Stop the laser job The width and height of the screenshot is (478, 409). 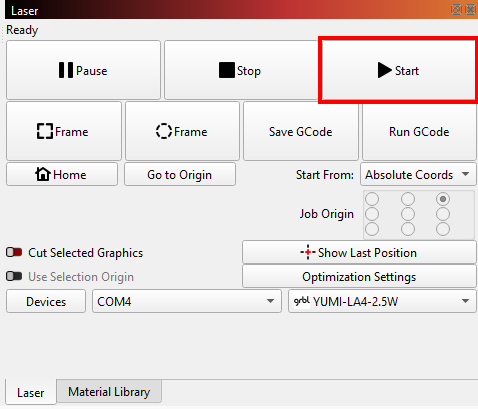click(x=240, y=70)
